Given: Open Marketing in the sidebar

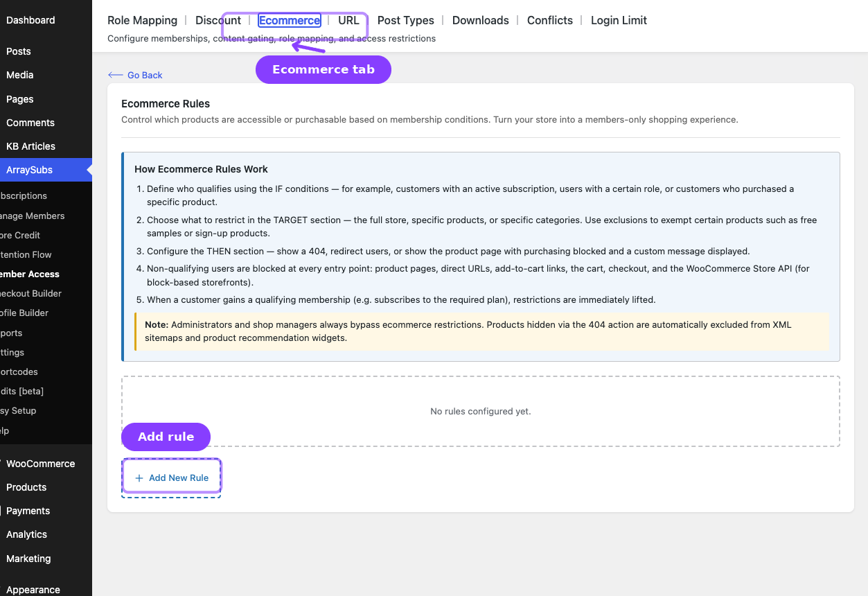Looking at the screenshot, I should click(46, 559).
